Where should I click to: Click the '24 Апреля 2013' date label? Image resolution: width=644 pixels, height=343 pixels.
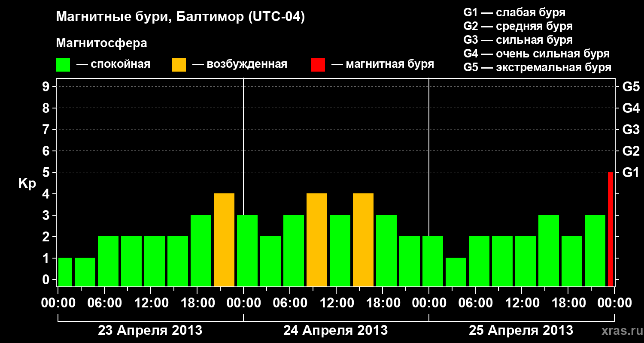point(336,331)
